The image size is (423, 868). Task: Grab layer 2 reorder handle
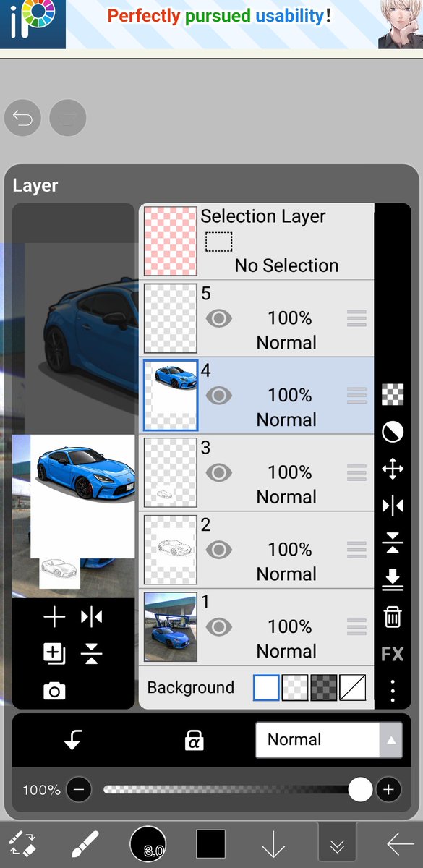(x=356, y=550)
